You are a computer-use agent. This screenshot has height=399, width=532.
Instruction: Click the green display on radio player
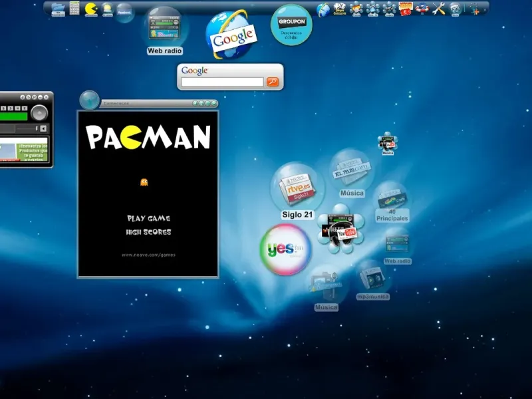[13, 117]
